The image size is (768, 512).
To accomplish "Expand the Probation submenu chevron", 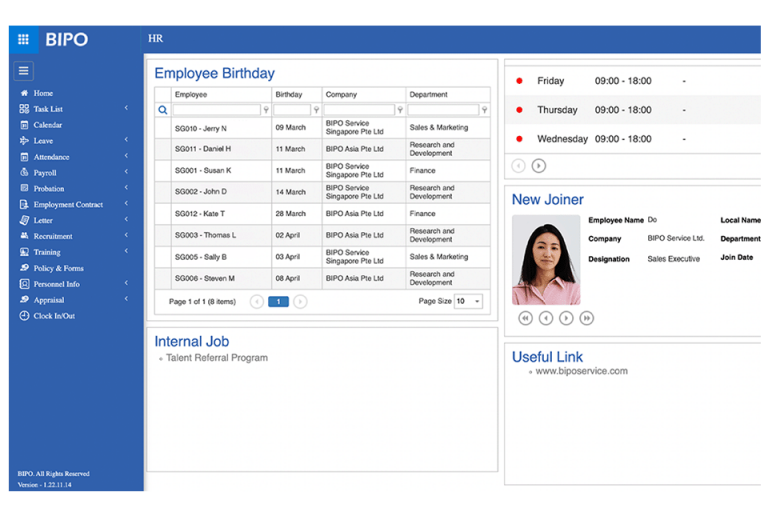I will point(126,187).
